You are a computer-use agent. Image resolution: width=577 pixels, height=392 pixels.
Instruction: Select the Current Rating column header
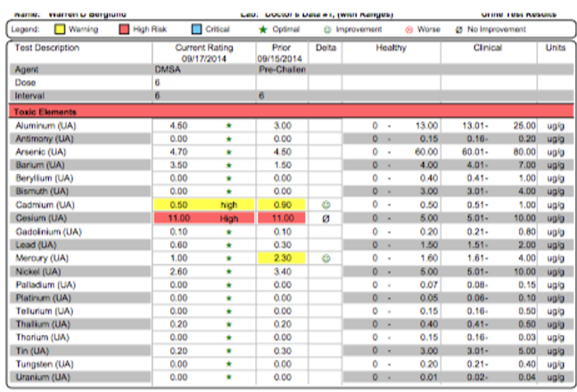(204, 48)
